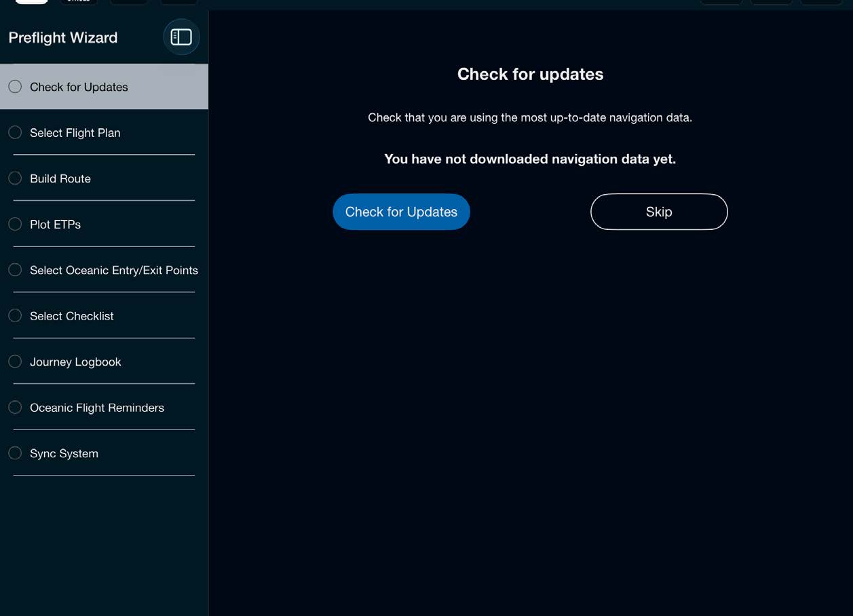
Task: Open the Check for Updates wizard step
Action: (x=104, y=87)
